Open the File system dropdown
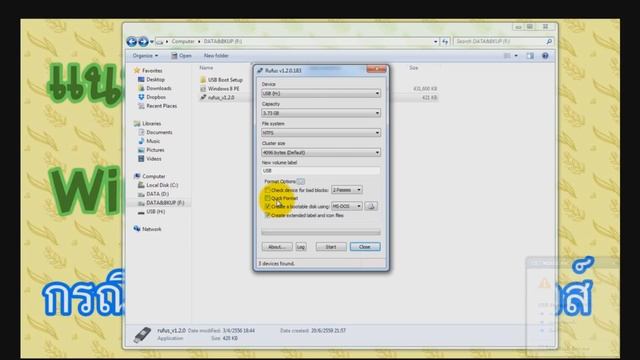Image resolution: width=640 pixels, height=360 pixels. [321, 133]
